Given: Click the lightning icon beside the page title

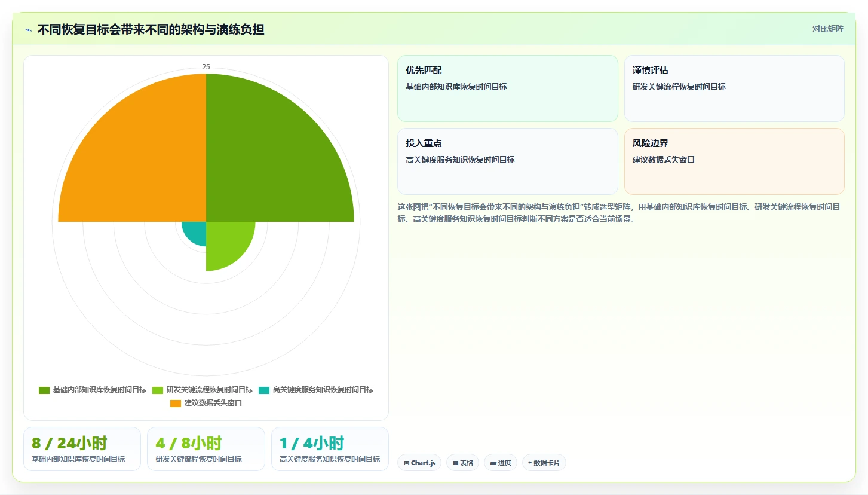Looking at the screenshot, I should (28, 30).
